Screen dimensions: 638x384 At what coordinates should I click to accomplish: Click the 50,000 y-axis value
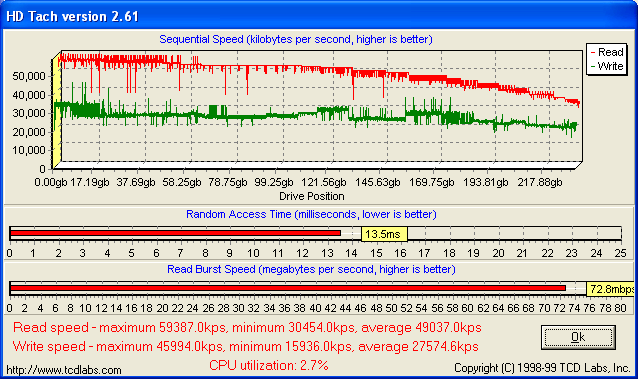(29, 76)
